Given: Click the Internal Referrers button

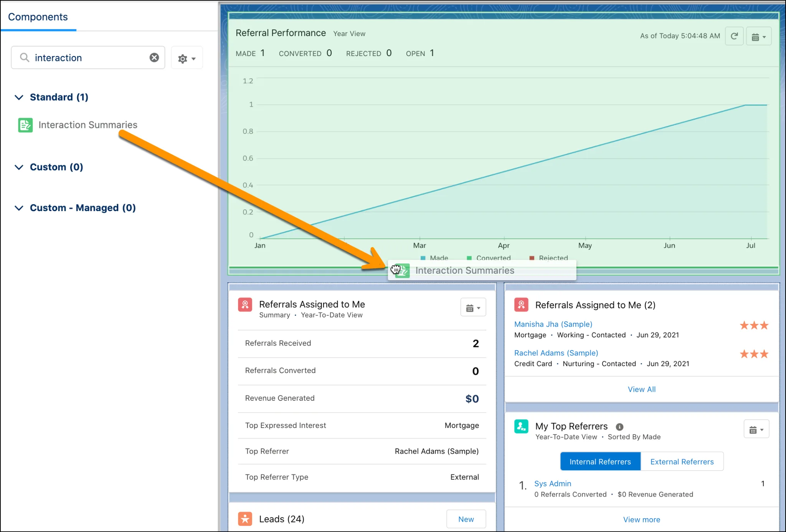Looking at the screenshot, I should tap(599, 461).
